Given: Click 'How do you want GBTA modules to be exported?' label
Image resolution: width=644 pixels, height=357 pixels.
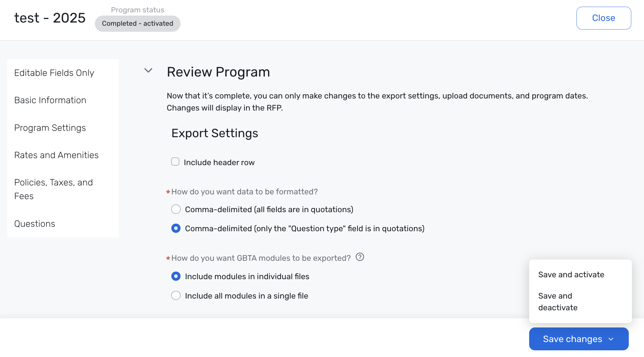Looking at the screenshot, I should click(261, 258).
